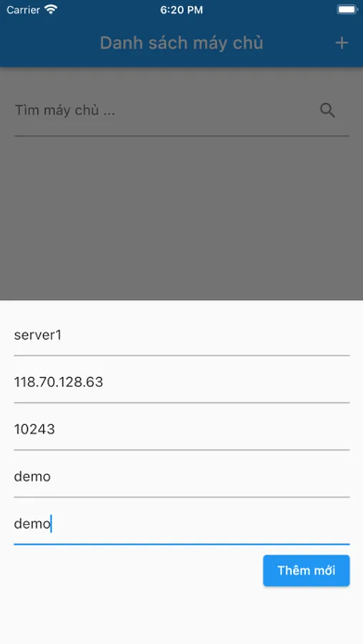Tap the plus icon to add server
The height and width of the screenshot is (644, 363).
pyautogui.click(x=342, y=43)
